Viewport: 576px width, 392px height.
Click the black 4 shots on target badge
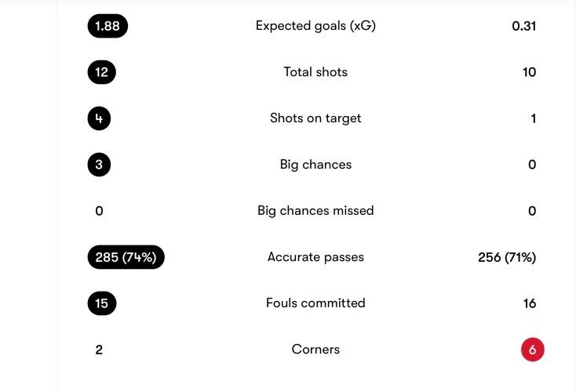point(99,118)
